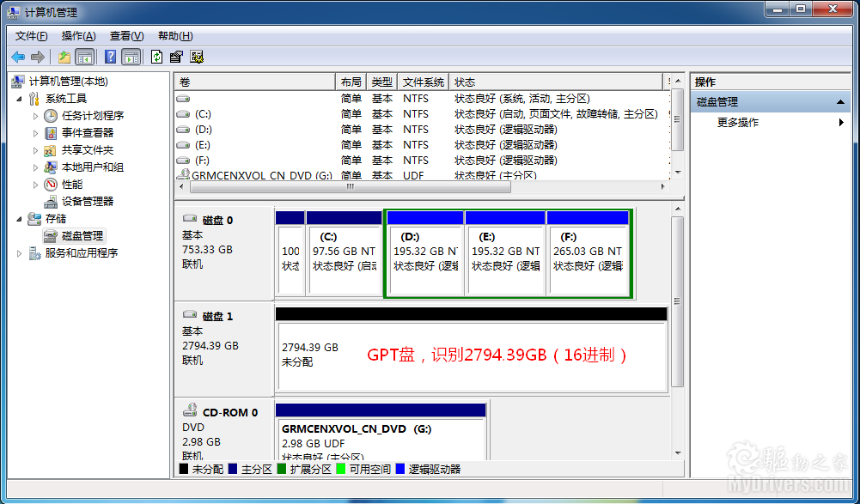Click the blue Back arrow in toolbar
Screen dimensions: 860x504
click(x=18, y=57)
